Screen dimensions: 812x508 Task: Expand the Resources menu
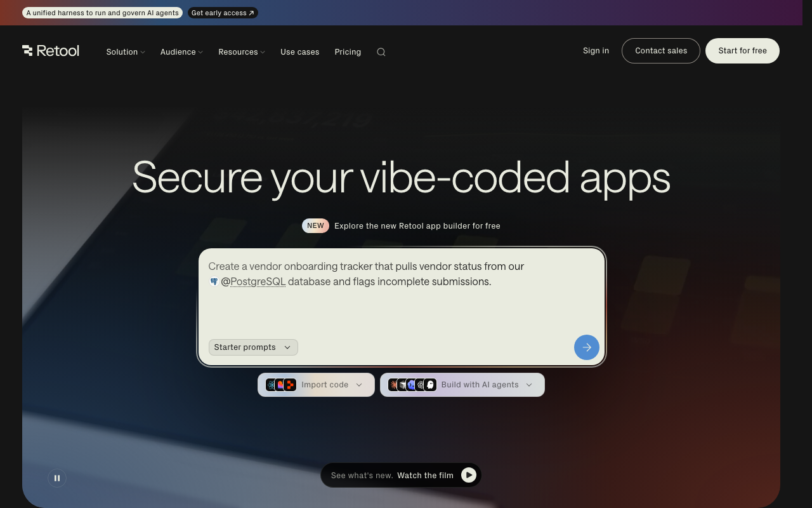point(242,52)
